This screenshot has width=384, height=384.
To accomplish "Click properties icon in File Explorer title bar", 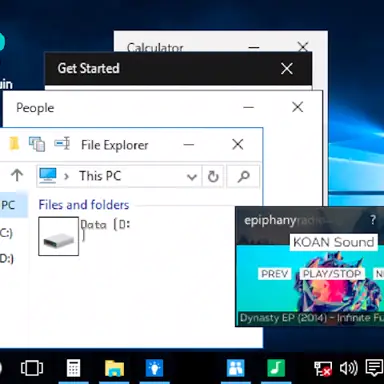I will [37, 144].
